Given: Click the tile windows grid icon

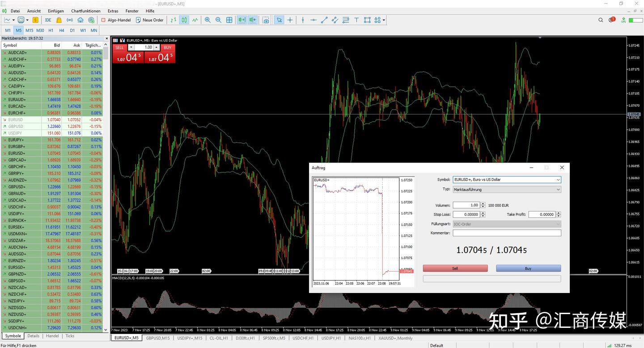Looking at the screenshot, I should click(x=229, y=20).
